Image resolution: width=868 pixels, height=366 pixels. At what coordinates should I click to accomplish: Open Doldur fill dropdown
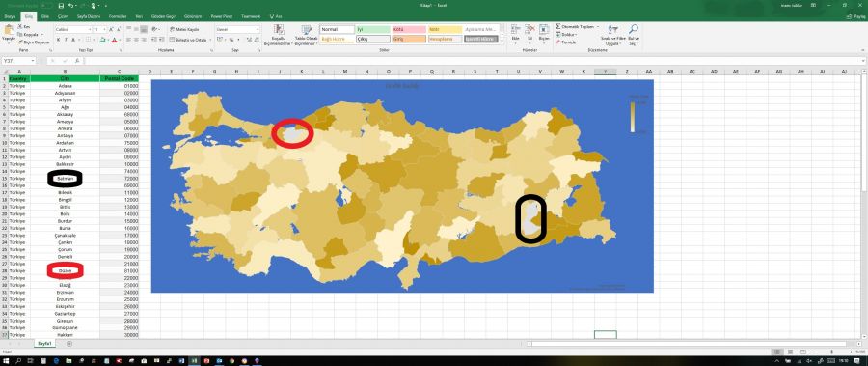567,35
